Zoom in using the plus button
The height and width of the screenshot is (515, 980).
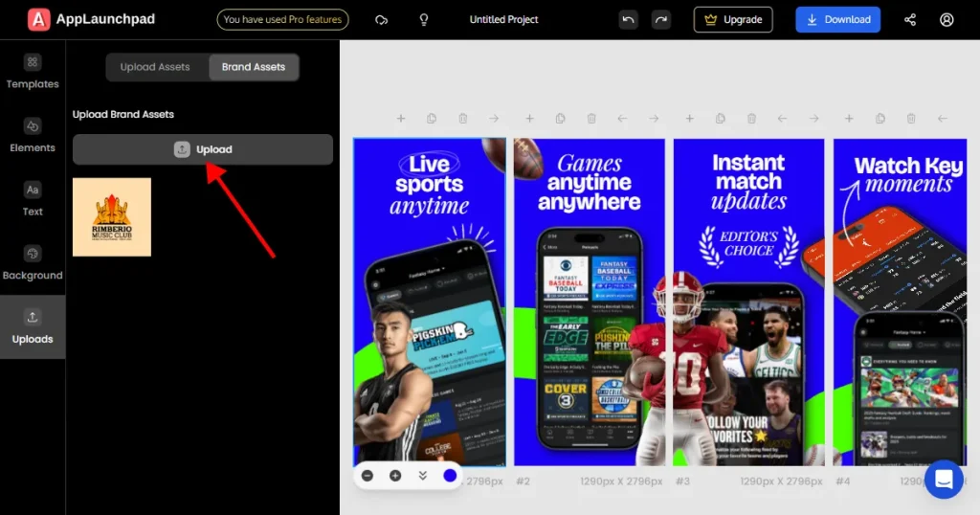pyautogui.click(x=395, y=476)
